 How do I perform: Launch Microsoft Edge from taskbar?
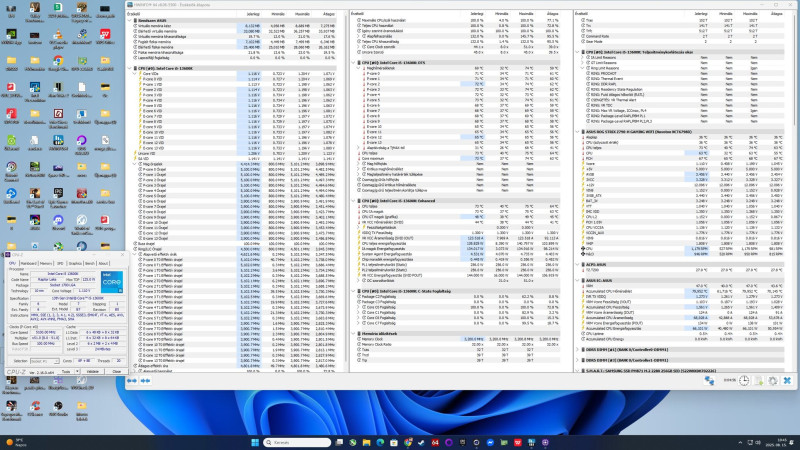coord(380,442)
